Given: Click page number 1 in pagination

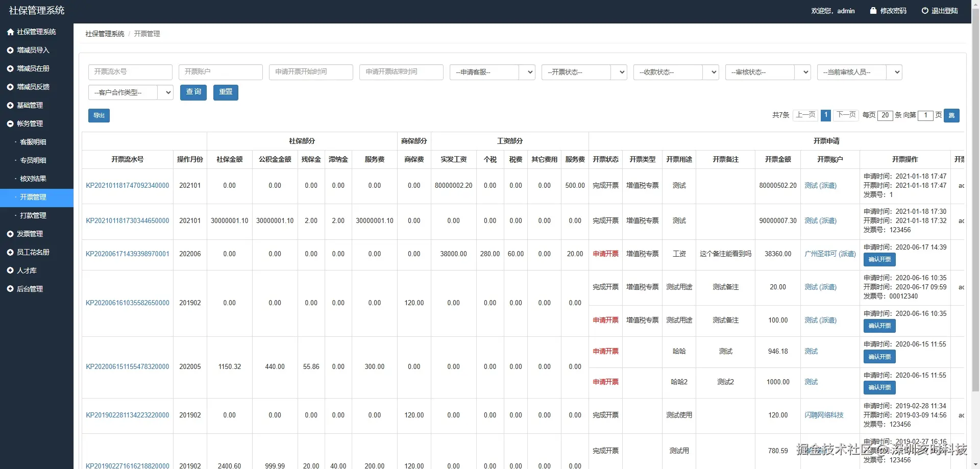Looking at the screenshot, I should point(826,115).
